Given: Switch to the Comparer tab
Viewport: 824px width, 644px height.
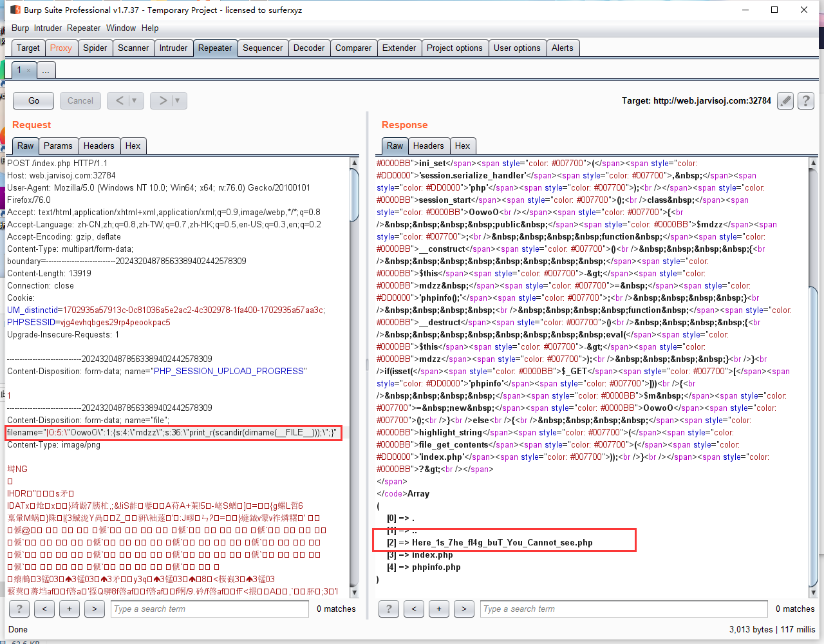Looking at the screenshot, I should click(353, 48).
